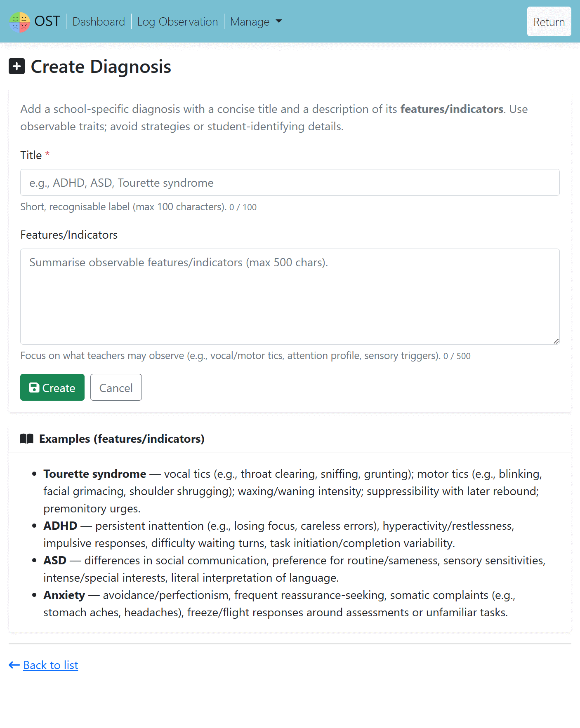
Task: Click the OST smiley-face logo icon
Action: click(19, 21)
